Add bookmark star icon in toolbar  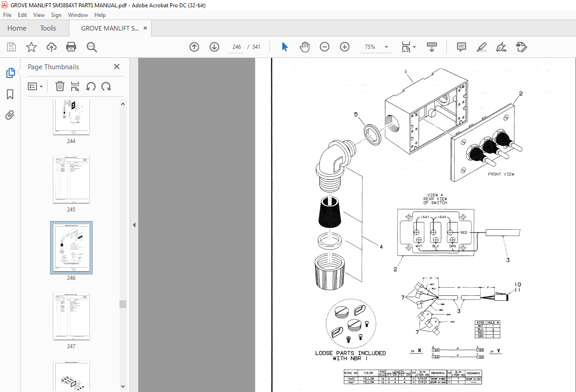31,47
